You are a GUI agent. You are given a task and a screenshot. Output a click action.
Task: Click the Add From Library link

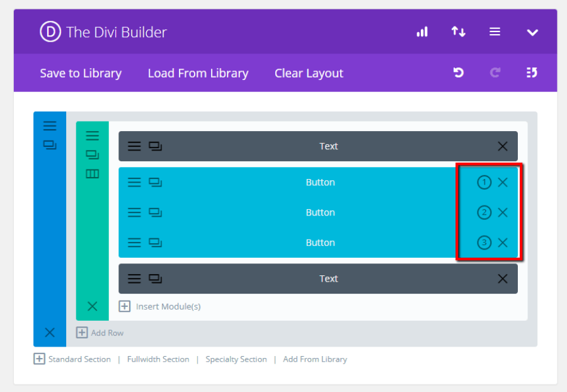(x=315, y=359)
